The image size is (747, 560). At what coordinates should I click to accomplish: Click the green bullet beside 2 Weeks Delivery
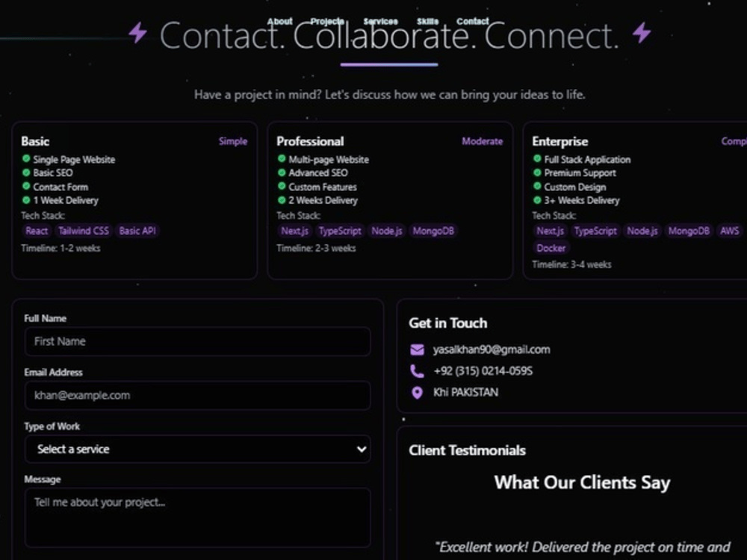pos(282,200)
